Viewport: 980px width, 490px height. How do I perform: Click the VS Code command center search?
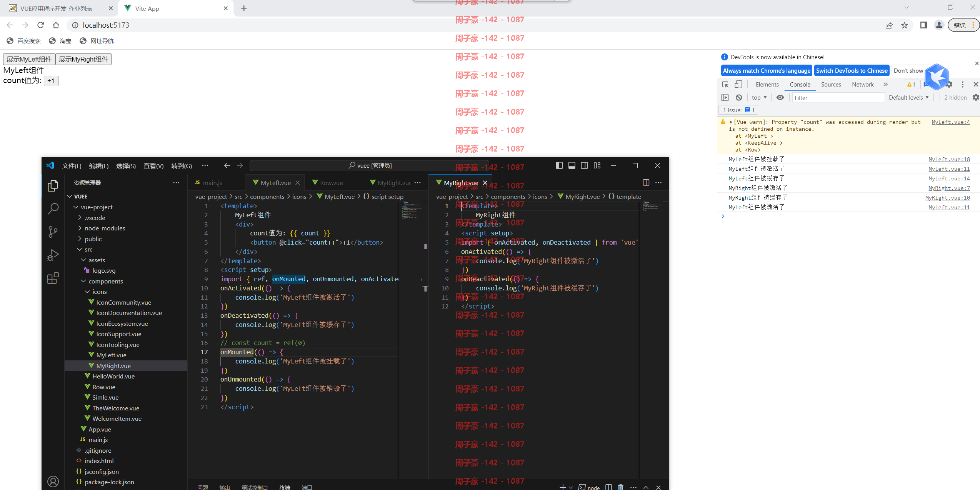pos(370,165)
